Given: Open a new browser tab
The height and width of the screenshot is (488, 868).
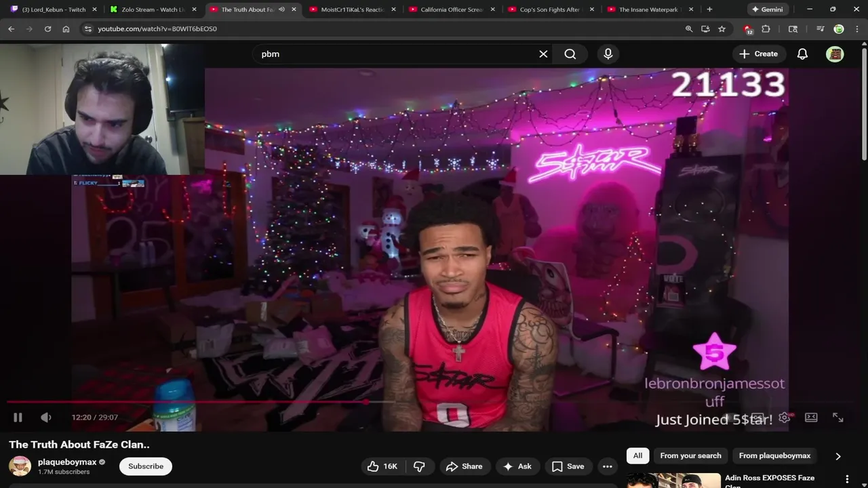Looking at the screenshot, I should point(709,9).
